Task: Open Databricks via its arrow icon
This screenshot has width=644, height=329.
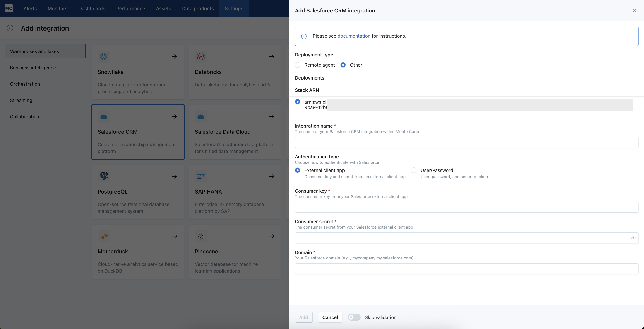Action: click(272, 57)
